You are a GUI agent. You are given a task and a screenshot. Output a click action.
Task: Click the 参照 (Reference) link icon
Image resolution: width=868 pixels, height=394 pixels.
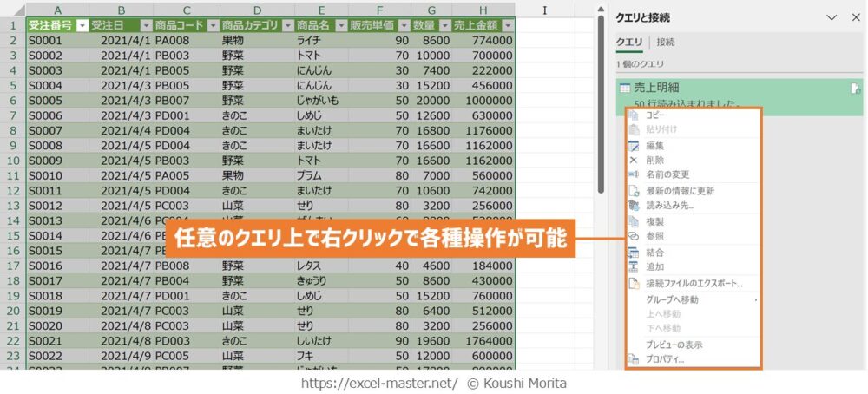[x=634, y=236]
